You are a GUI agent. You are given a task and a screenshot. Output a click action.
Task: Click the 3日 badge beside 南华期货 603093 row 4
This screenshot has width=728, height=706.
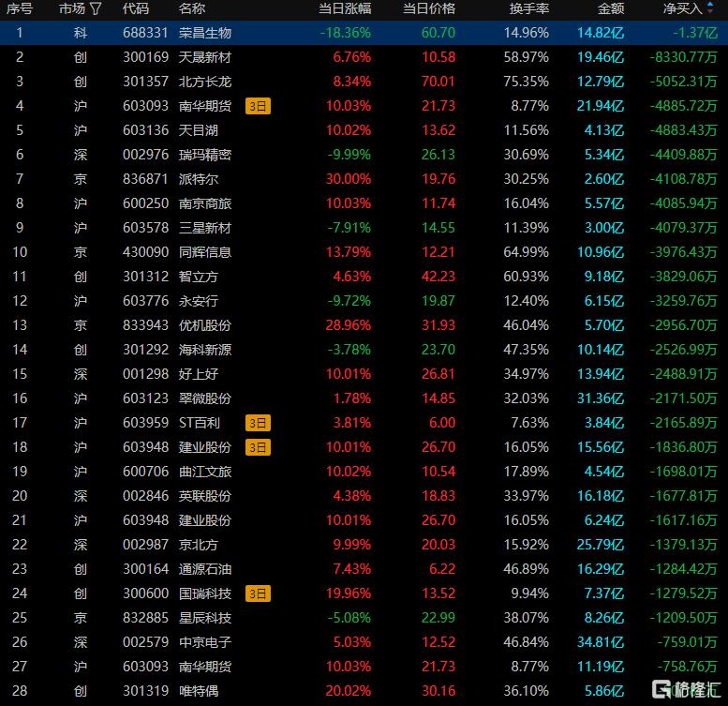258,106
